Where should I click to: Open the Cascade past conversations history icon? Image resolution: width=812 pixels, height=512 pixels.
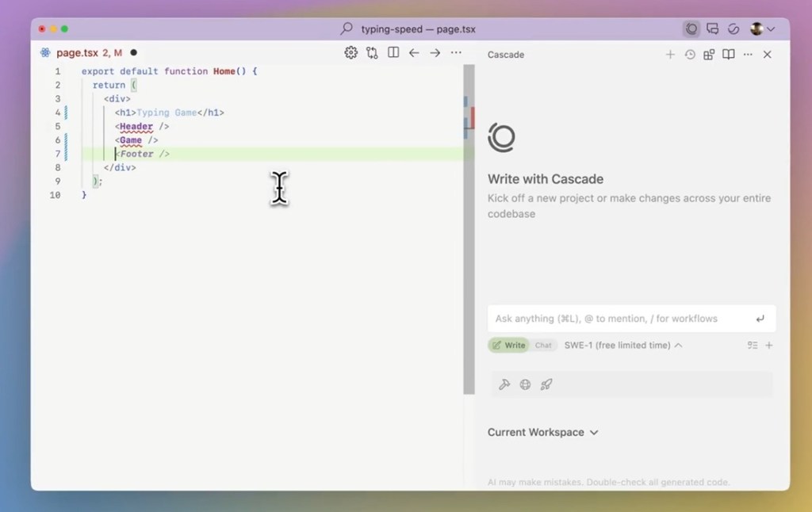(x=690, y=55)
